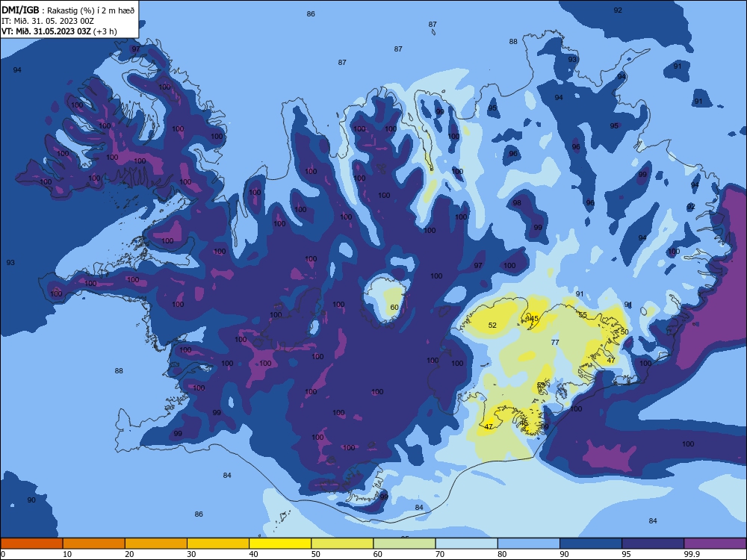
Task: Choose the medium blue 90–95 legend swatch
Action: point(591,544)
